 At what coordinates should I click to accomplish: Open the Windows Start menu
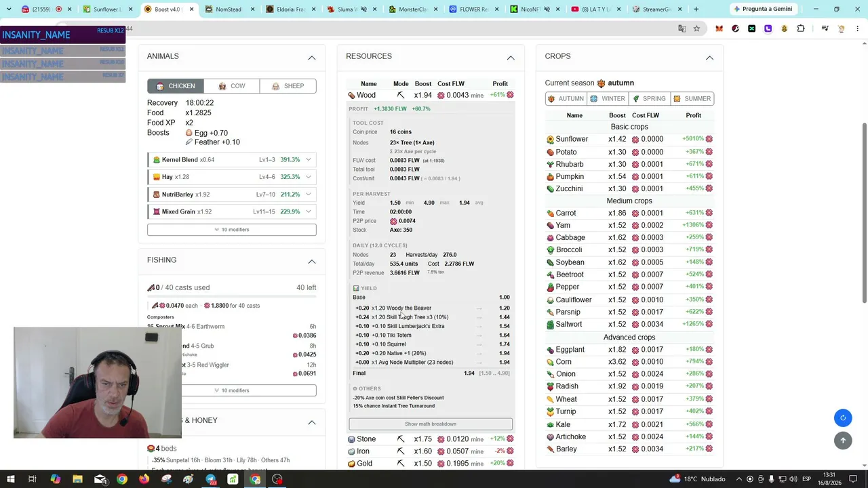pos(11,479)
